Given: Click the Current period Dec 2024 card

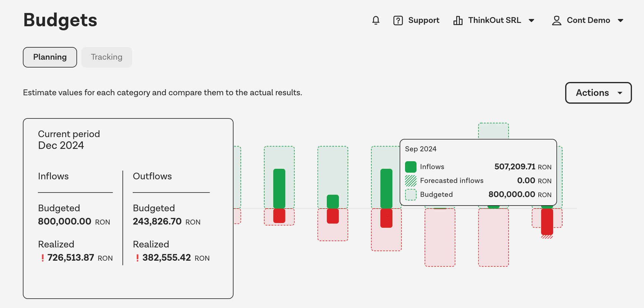Looking at the screenshot, I should click(x=128, y=208).
